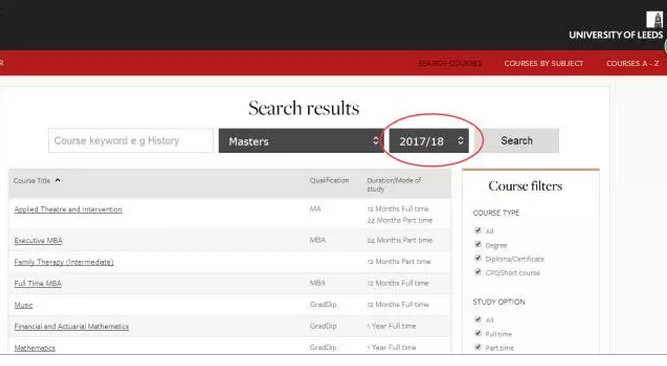Screen dimensions: 667x366
Task: Open Financial and Actuarial Mathematics course
Action: click(x=71, y=326)
